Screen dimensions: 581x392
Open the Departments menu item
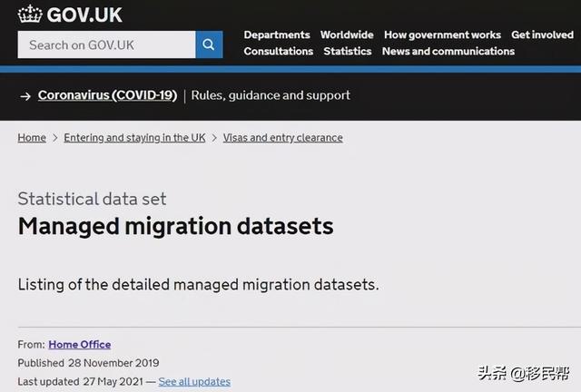tap(277, 34)
